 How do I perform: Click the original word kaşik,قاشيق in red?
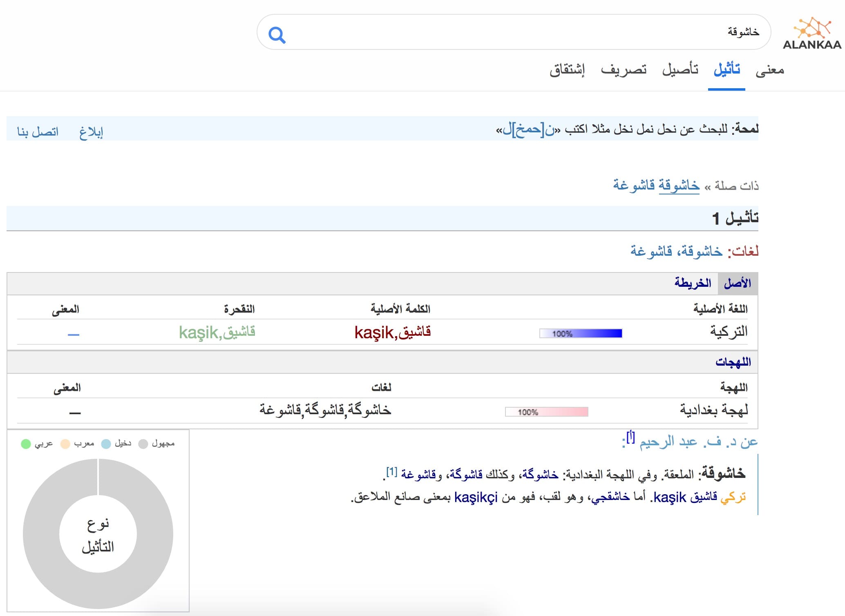click(x=393, y=333)
